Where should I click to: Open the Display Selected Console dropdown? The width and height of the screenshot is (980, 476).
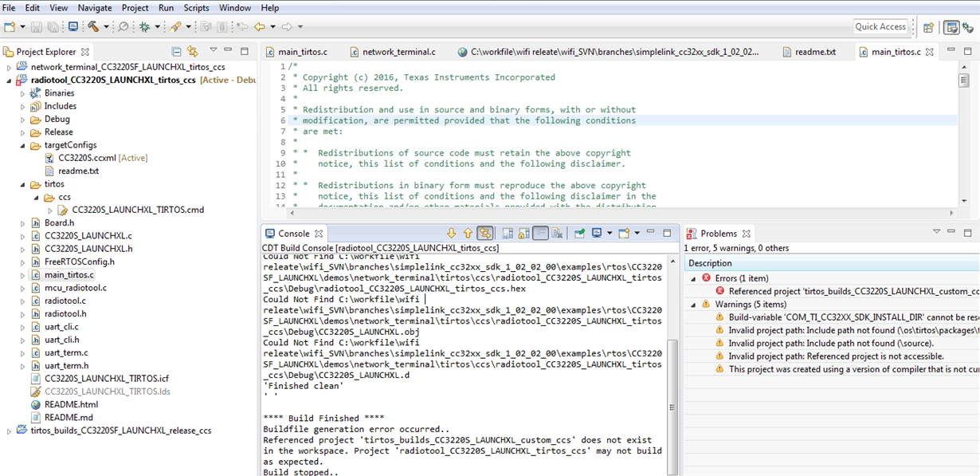point(609,233)
